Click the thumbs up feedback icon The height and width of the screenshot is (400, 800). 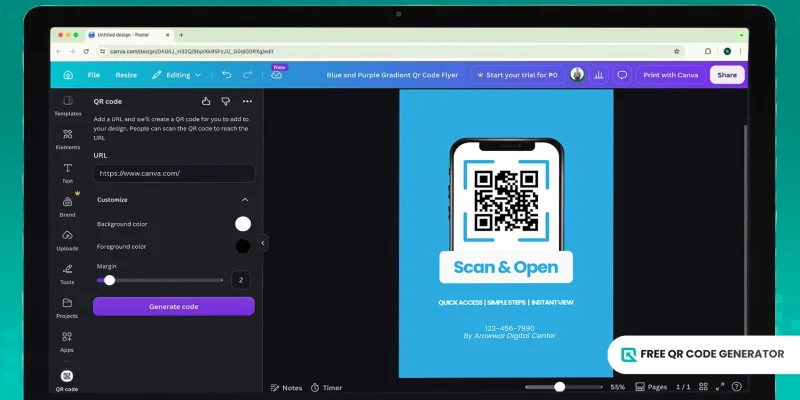(206, 101)
